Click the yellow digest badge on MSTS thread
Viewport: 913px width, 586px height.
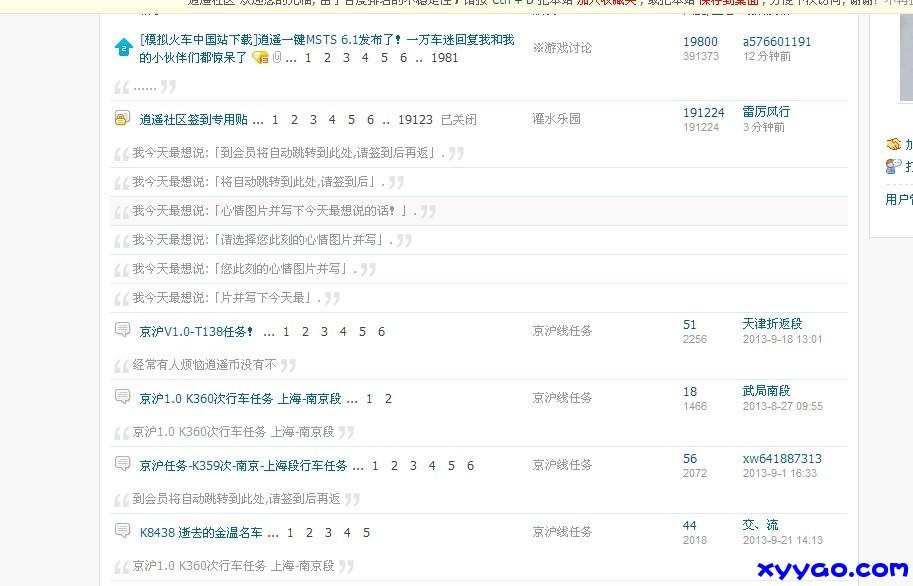pyautogui.click(x=260, y=58)
